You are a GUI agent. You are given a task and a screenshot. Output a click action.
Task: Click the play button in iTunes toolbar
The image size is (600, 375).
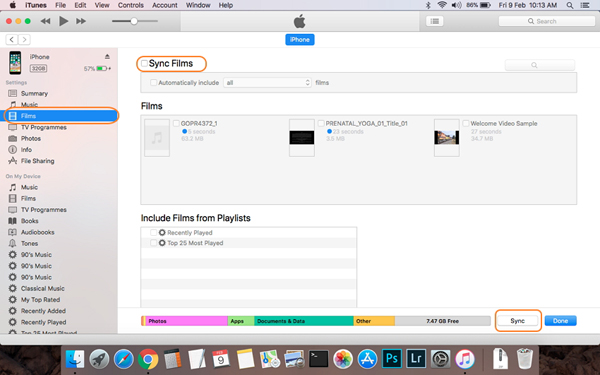click(x=64, y=21)
